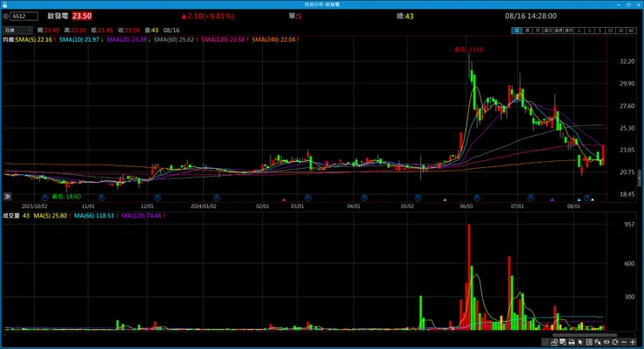
Task: Select the arrow pointer cursor tool
Action: pos(580,342)
